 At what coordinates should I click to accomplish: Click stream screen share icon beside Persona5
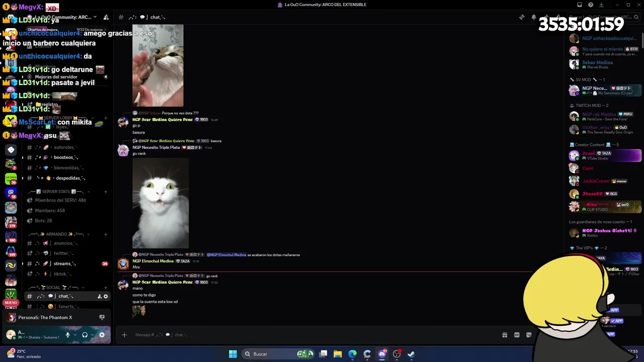[102, 317]
